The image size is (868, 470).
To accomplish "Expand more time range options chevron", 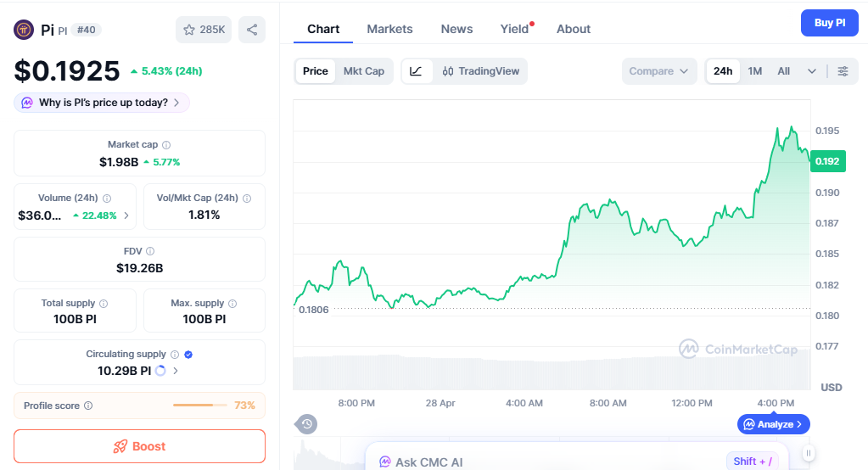I will 812,71.
